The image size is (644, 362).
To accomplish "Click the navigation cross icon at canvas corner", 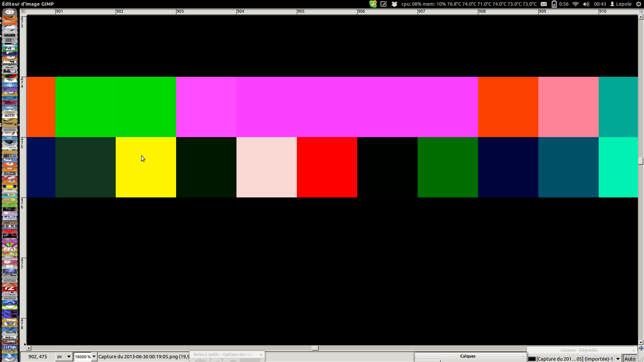I will (x=641, y=348).
